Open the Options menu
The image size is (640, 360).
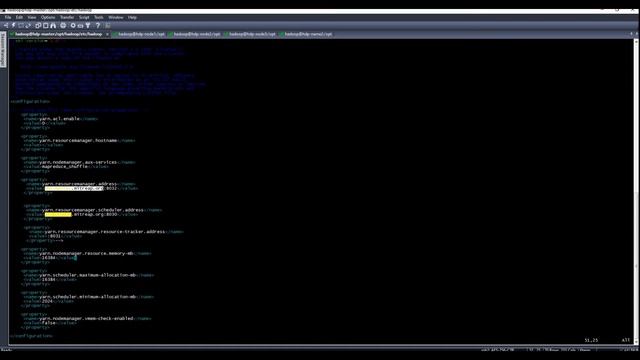coord(48,18)
